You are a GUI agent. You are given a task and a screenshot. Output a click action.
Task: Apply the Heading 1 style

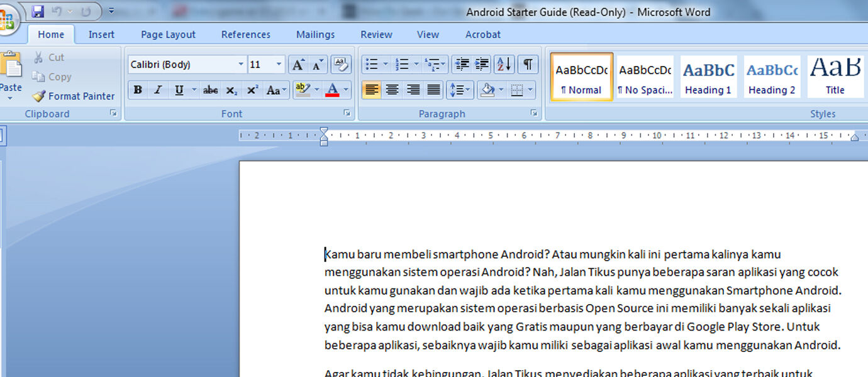[708, 77]
